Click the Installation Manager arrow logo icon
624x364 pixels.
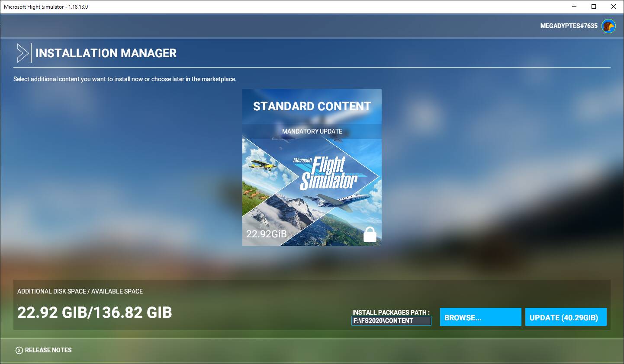pyautogui.click(x=23, y=53)
